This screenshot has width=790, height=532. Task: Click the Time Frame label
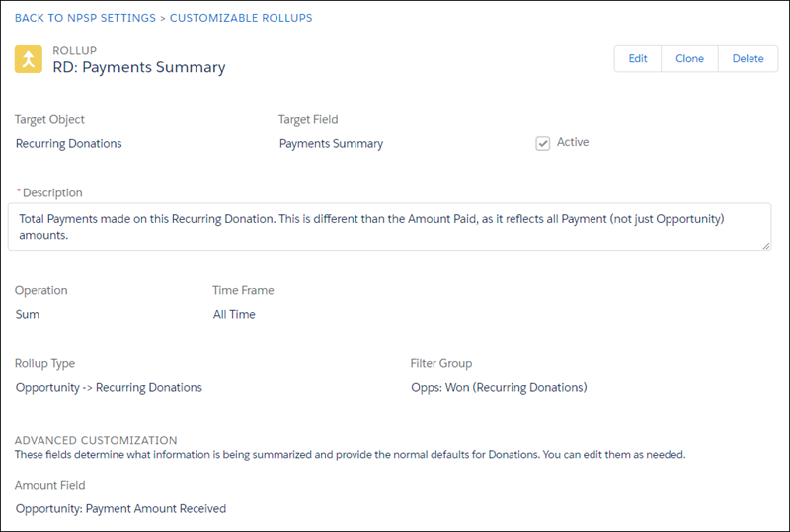click(x=243, y=291)
